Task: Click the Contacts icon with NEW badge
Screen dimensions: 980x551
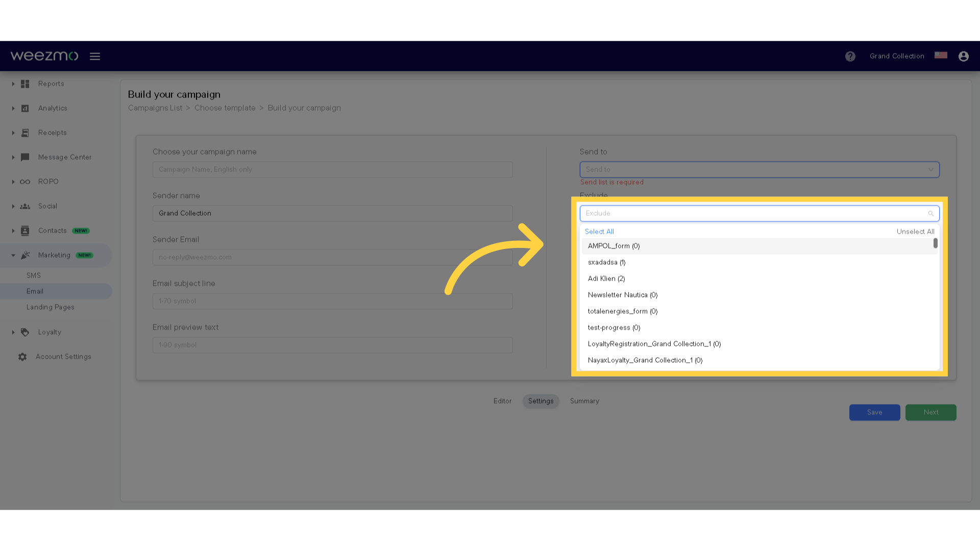Action: 53,230
